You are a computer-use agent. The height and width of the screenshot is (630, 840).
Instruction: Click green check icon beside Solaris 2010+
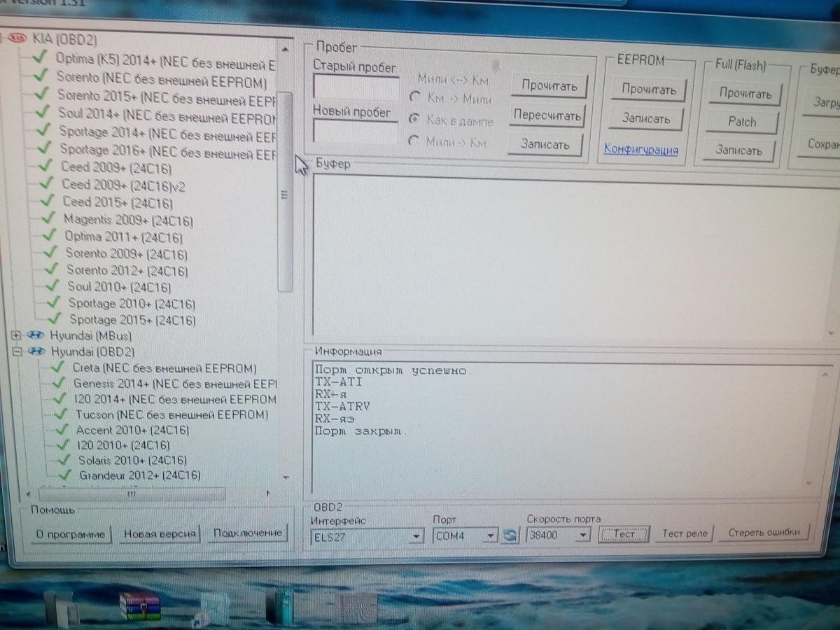tap(65, 460)
